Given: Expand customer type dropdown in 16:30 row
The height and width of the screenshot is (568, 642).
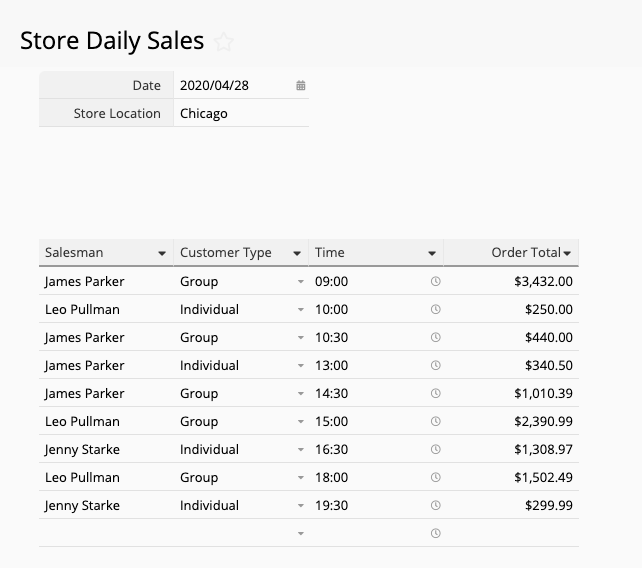Looking at the screenshot, I should (x=301, y=450).
